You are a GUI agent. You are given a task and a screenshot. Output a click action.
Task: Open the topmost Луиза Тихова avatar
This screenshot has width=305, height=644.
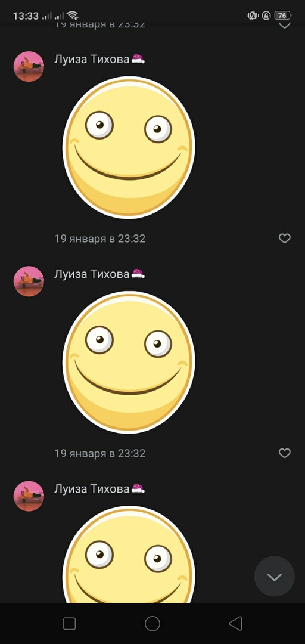coord(29,67)
